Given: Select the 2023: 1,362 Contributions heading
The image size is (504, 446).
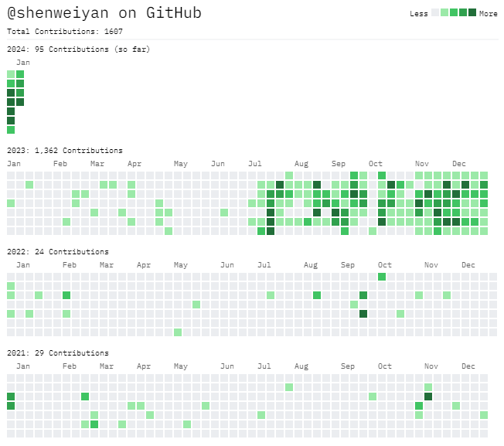Looking at the screenshot, I should pyautogui.click(x=65, y=150).
